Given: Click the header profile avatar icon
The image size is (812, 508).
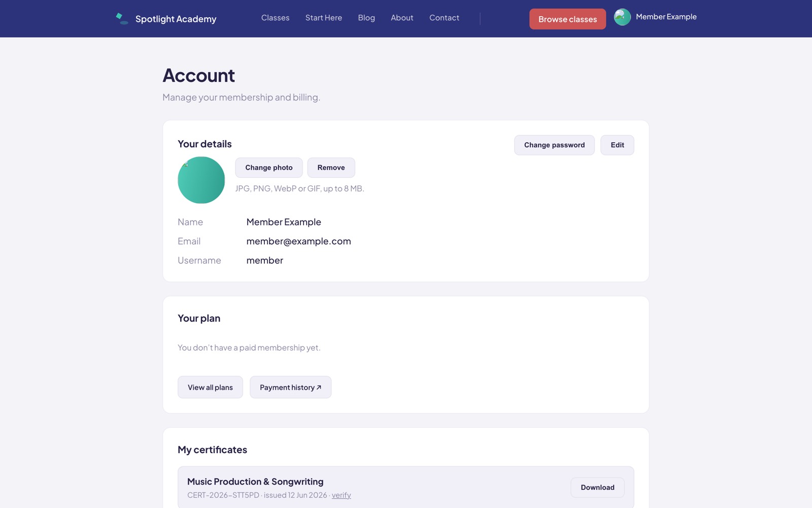Looking at the screenshot, I should pyautogui.click(x=622, y=17).
